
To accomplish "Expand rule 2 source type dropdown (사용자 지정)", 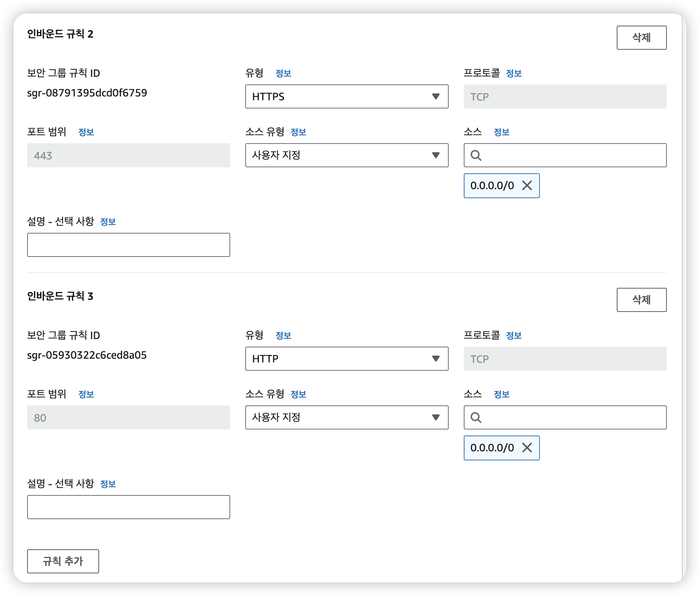I will pos(347,155).
